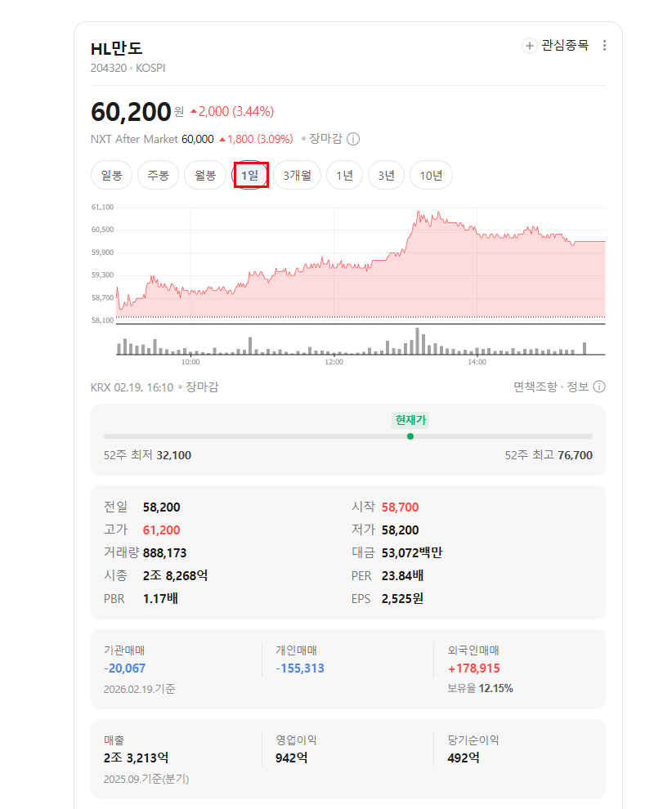Click the 14:00 time label on chart
The width and height of the screenshot is (672, 809).
pos(477,362)
